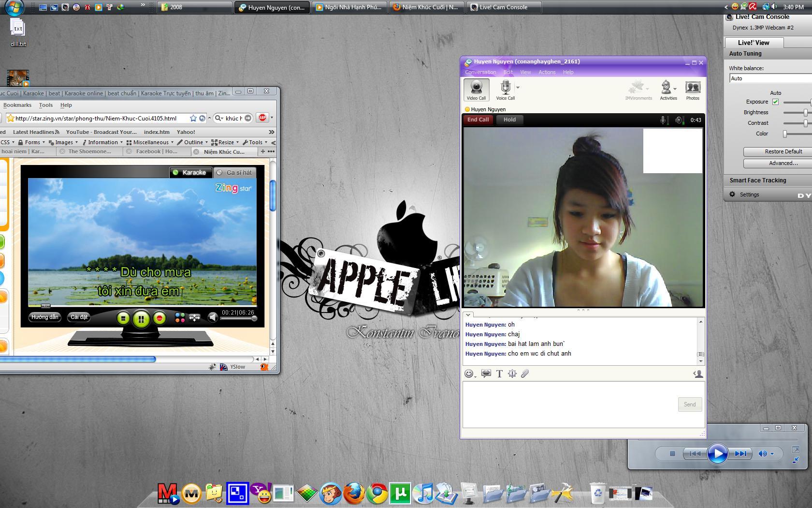Open Firefox from the dock

(x=354, y=493)
